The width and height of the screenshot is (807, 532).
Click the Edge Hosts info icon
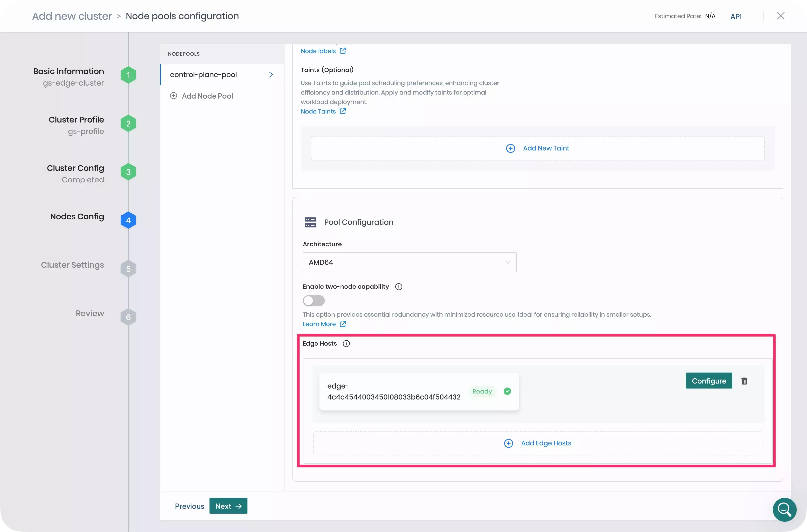(x=347, y=343)
